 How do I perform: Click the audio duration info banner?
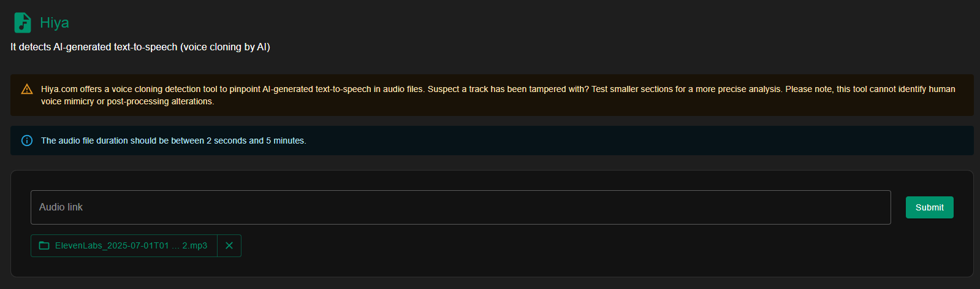(x=492, y=141)
